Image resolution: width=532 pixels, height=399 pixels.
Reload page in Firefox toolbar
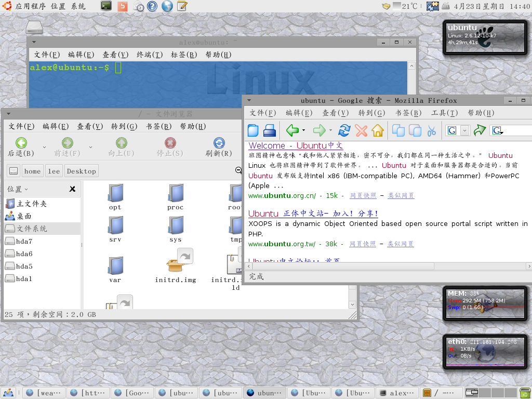point(344,130)
